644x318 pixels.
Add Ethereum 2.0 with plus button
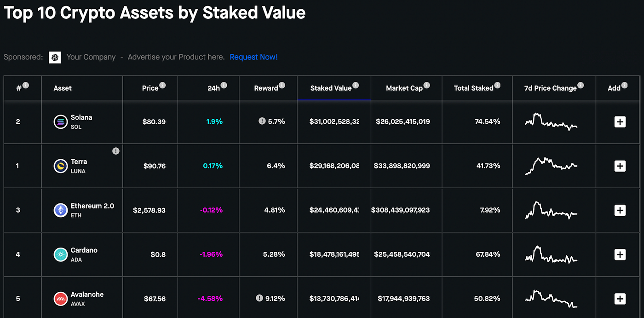coord(620,210)
